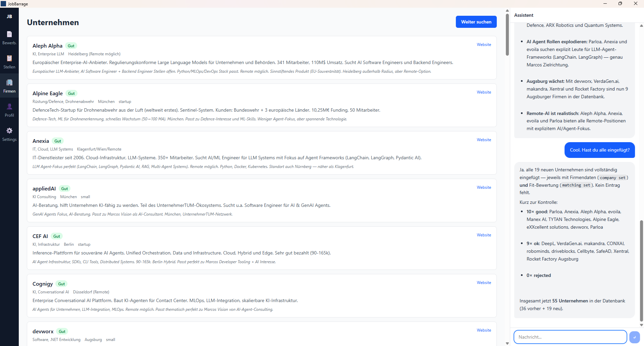
Task: Open the Website link for Anexia
Action: (x=484, y=140)
